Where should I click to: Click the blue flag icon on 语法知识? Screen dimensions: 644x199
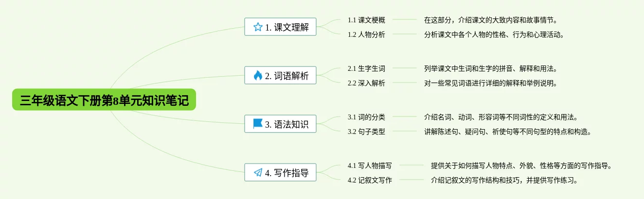pyautogui.click(x=258, y=124)
